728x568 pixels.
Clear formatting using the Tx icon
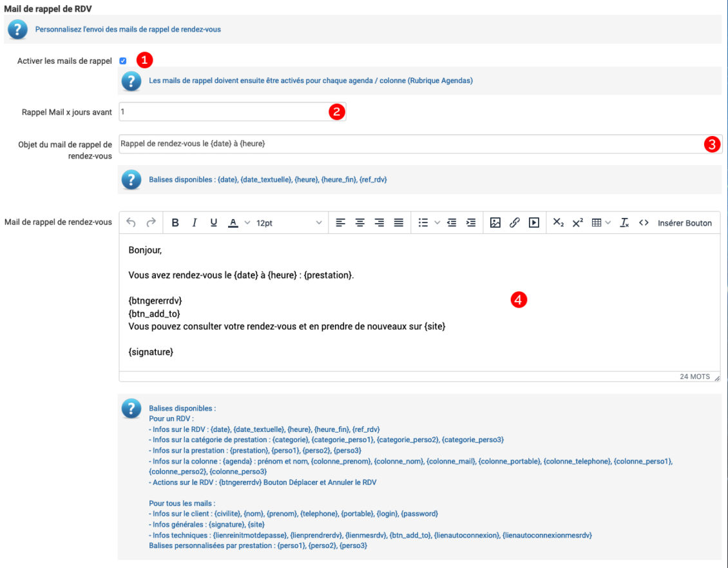pos(624,222)
